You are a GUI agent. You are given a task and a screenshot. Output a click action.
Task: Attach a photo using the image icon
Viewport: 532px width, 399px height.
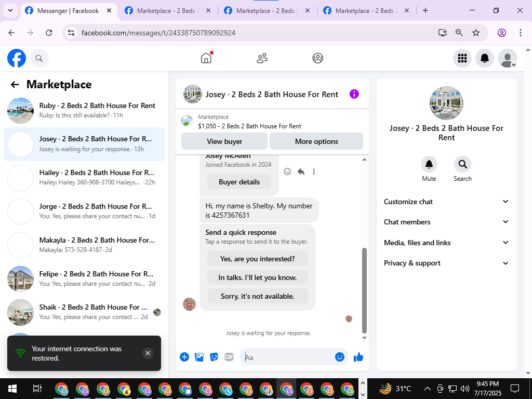[x=199, y=357]
